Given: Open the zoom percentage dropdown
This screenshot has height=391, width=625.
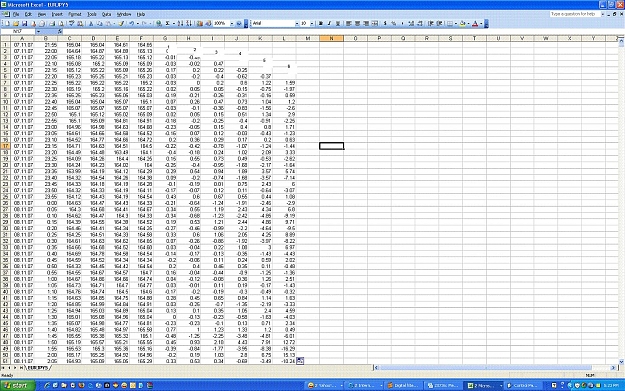Looking at the screenshot, I should point(232,24).
